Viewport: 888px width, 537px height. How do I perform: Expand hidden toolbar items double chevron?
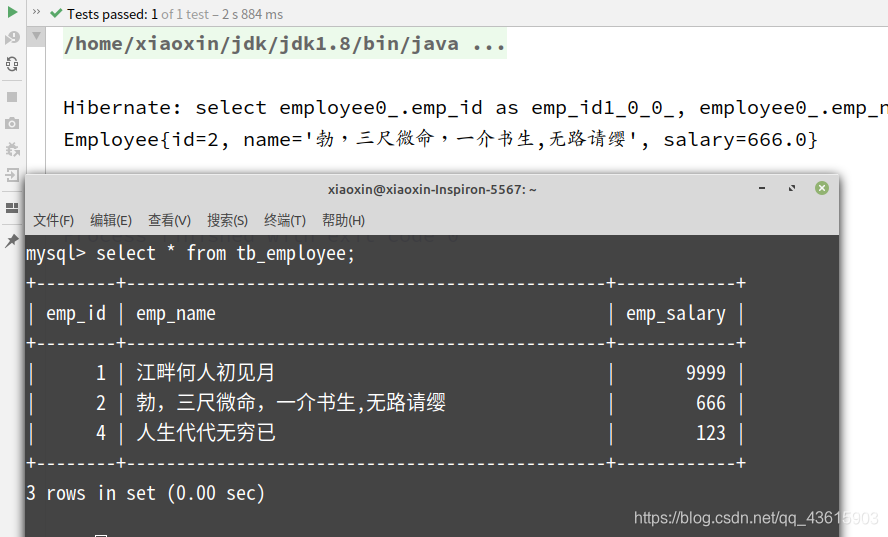pos(36,12)
